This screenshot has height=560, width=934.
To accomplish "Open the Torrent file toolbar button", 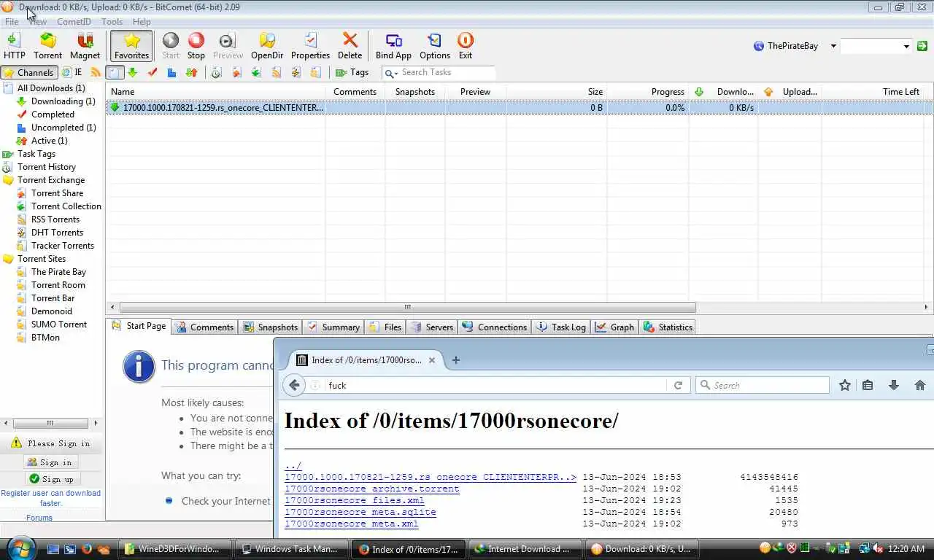I will click(47, 46).
